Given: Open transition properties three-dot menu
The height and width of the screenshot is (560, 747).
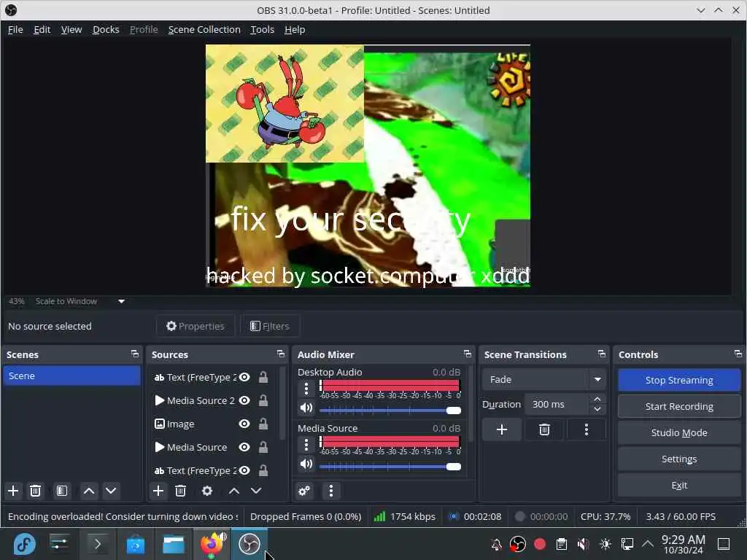Looking at the screenshot, I should pos(587,430).
